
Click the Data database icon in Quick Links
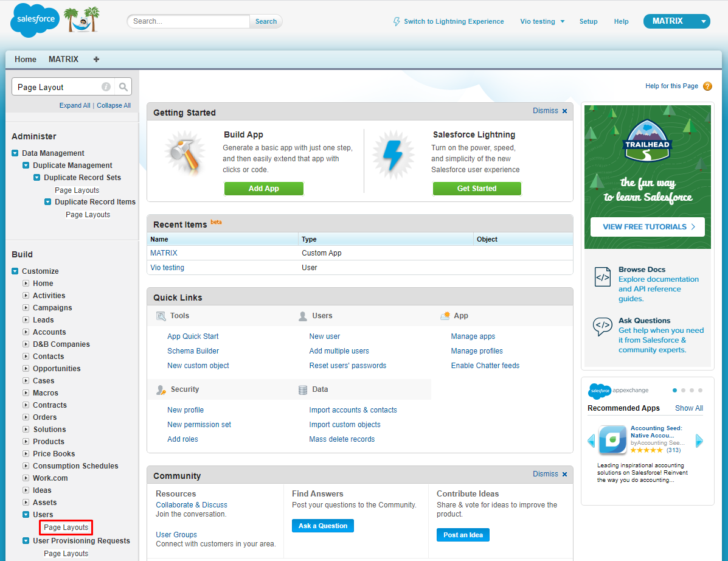pos(303,389)
